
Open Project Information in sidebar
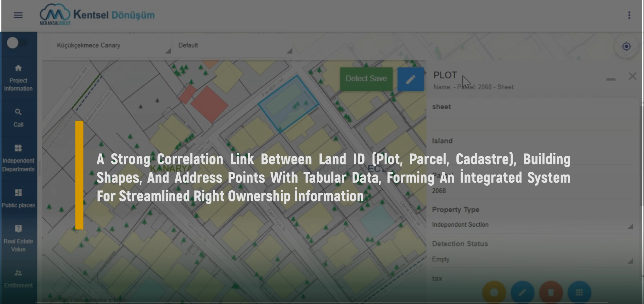coord(18,78)
